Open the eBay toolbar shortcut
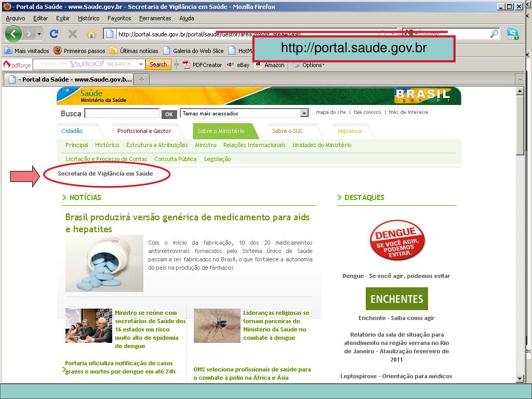Image resolution: width=532 pixels, height=399 pixels. 238,65
